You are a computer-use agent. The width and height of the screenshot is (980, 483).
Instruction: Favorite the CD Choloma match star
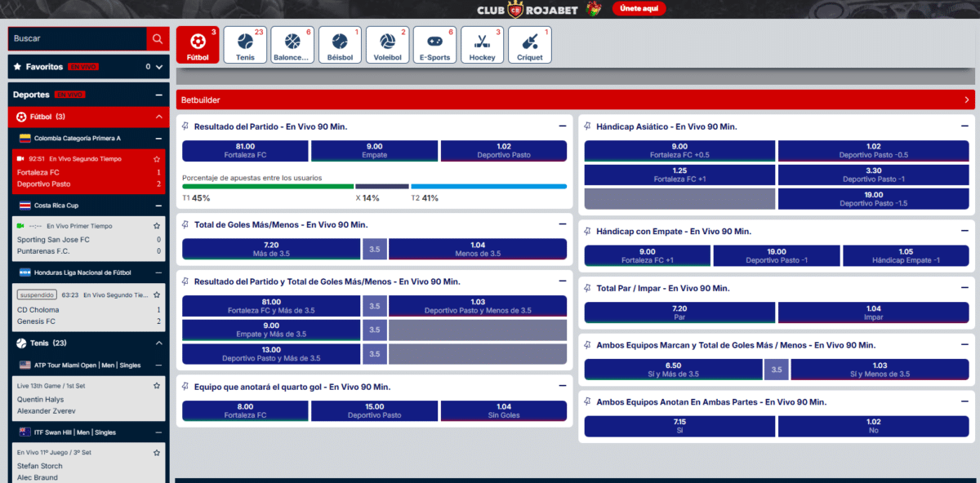(x=157, y=295)
